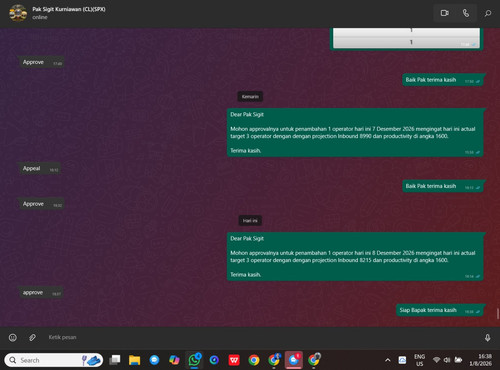500x370 pixels.
Task: Open the chat search magnifier icon
Action: click(488, 13)
